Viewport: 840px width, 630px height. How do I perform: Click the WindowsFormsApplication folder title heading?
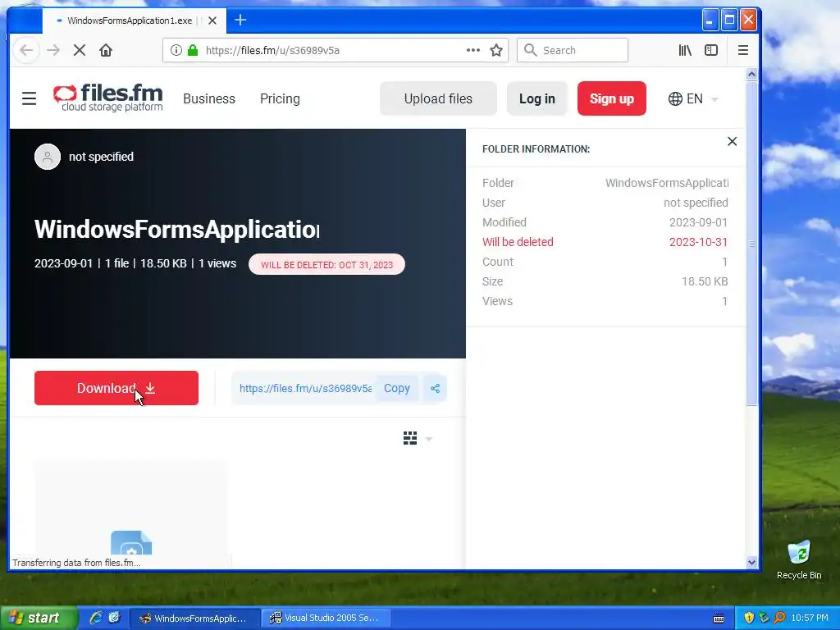pyautogui.click(x=177, y=230)
